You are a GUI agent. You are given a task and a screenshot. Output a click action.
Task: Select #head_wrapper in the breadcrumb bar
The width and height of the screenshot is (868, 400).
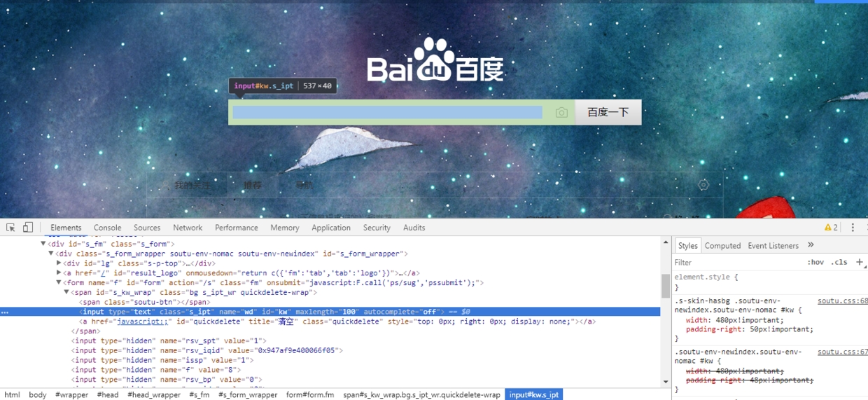click(x=154, y=394)
